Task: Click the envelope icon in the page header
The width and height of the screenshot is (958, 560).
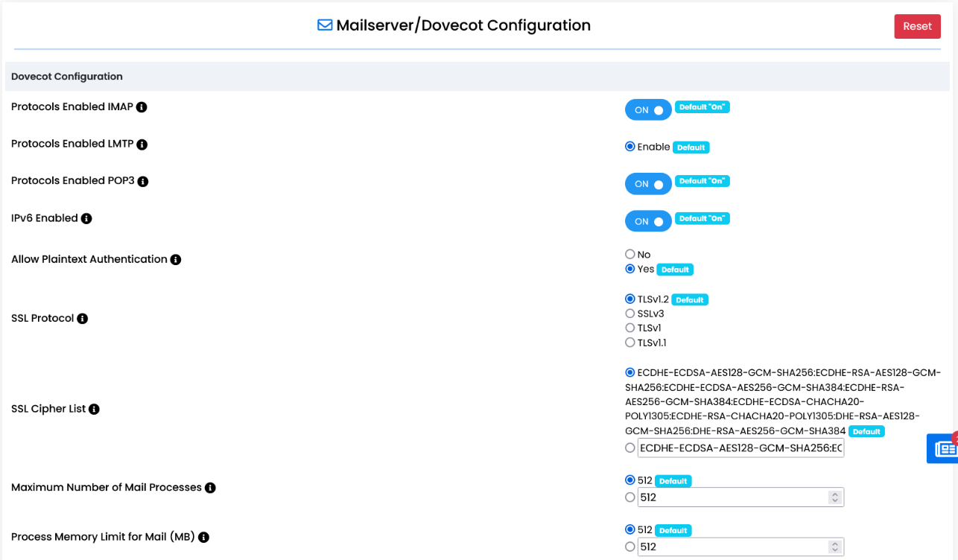Action: tap(323, 25)
